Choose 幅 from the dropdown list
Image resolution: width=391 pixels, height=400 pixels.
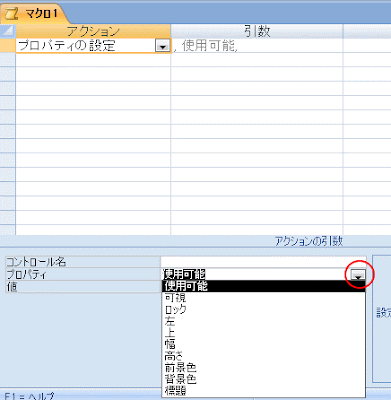pyautogui.click(x=263, y=344)
